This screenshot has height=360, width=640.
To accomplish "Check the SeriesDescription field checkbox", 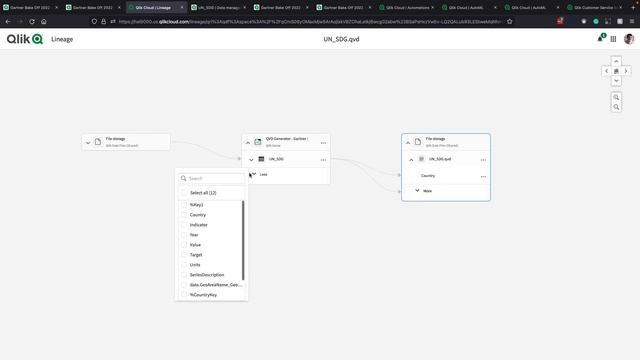I will pyautogui.click(x=184, y=275).
